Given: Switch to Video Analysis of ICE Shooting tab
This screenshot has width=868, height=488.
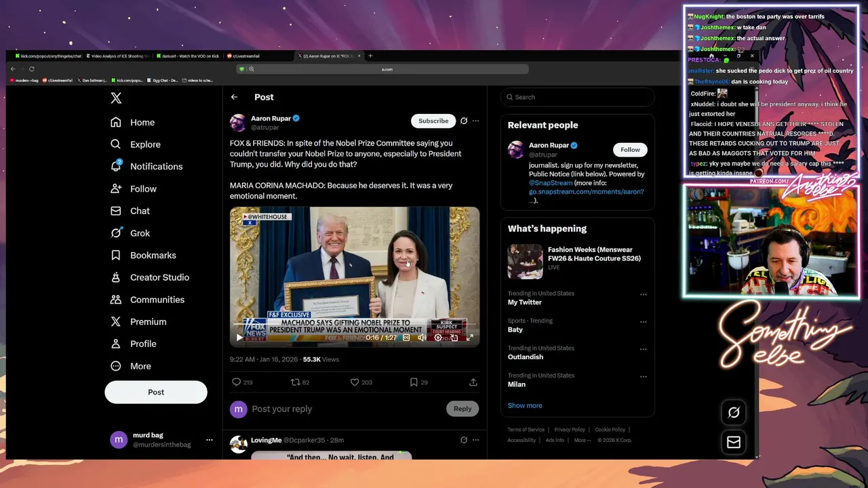Looking at the screenshot, I should (118, 56).
